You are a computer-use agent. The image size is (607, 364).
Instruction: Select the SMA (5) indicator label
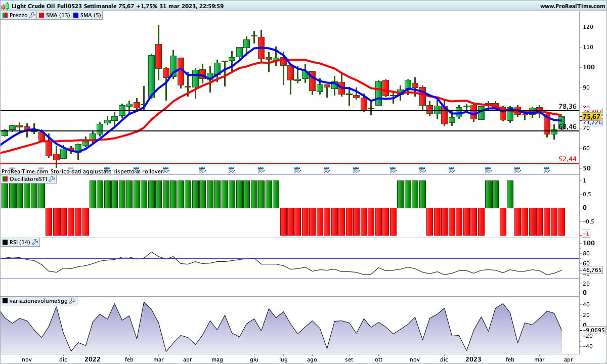(91, 15)
